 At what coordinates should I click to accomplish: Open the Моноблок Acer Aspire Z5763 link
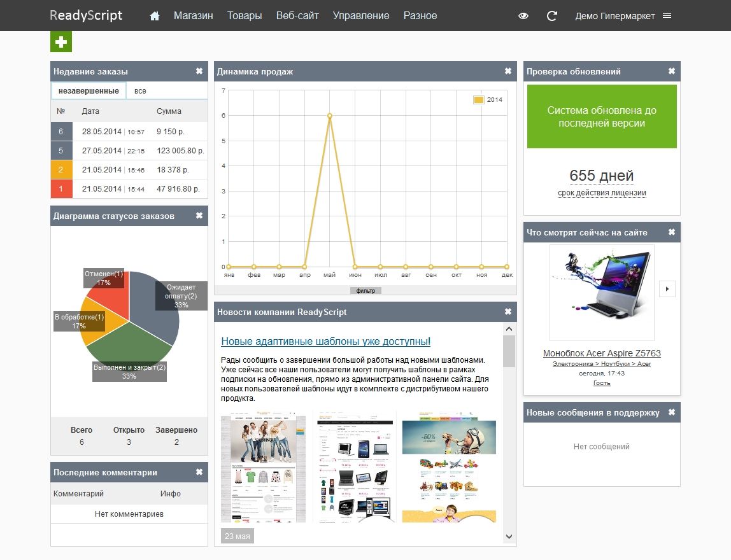(602, 353)
